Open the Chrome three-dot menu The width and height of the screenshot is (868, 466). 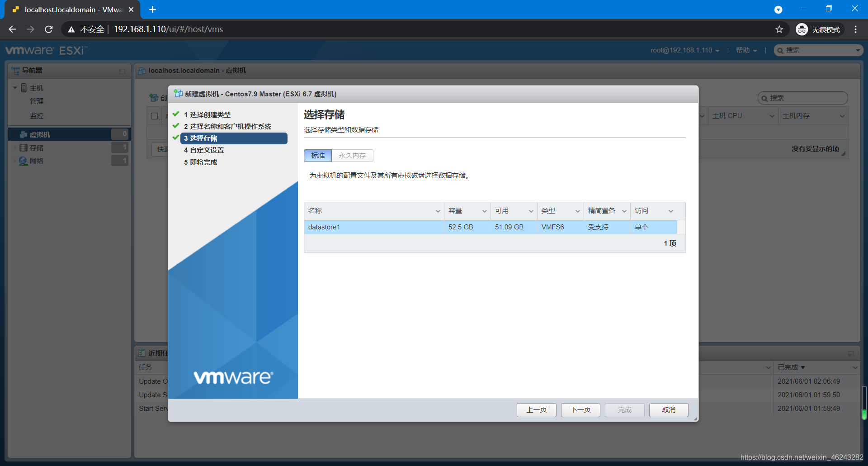pyautogui.click(x=855, y=29)
